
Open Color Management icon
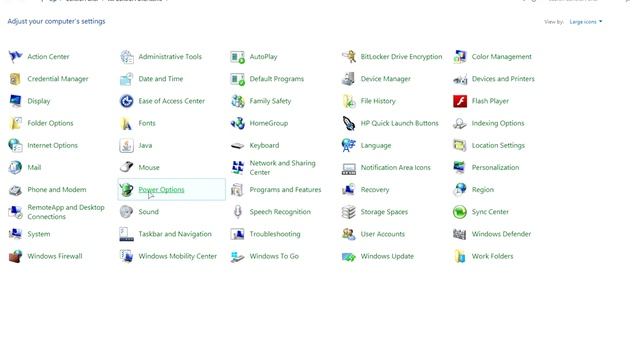[460, 56]
